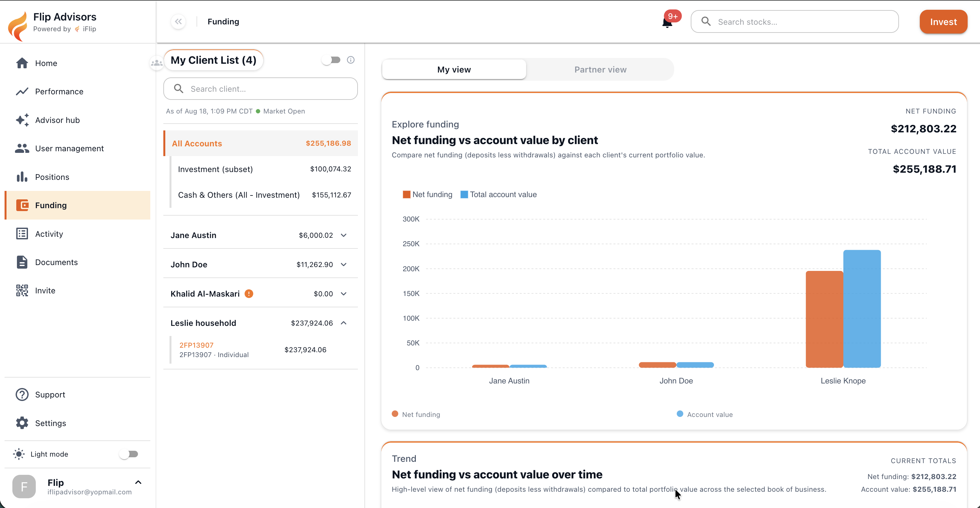Click the Activity list icon
The height and width of the screenshot is (508, 980).
click(x=22, y=234)
